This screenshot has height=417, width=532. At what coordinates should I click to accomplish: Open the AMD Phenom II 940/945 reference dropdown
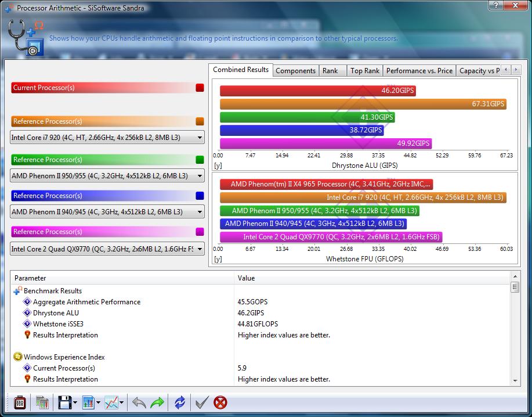[x=107, y=212]
